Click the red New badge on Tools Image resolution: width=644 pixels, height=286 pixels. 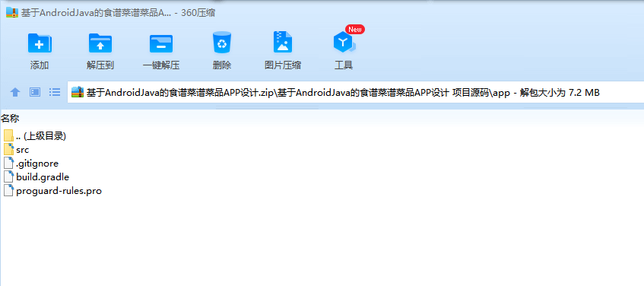355,29
